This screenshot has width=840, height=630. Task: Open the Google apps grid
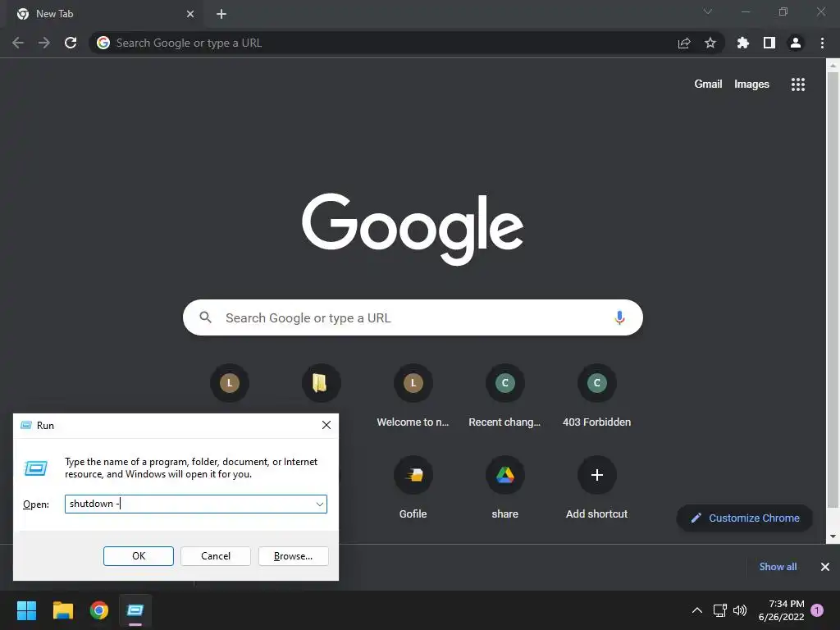(x=798, y=84)
